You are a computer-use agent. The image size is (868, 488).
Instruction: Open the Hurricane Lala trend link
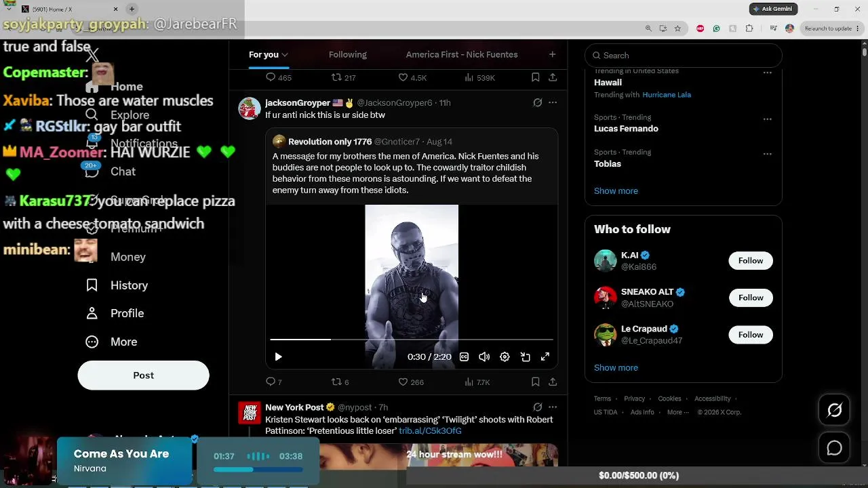667,95
